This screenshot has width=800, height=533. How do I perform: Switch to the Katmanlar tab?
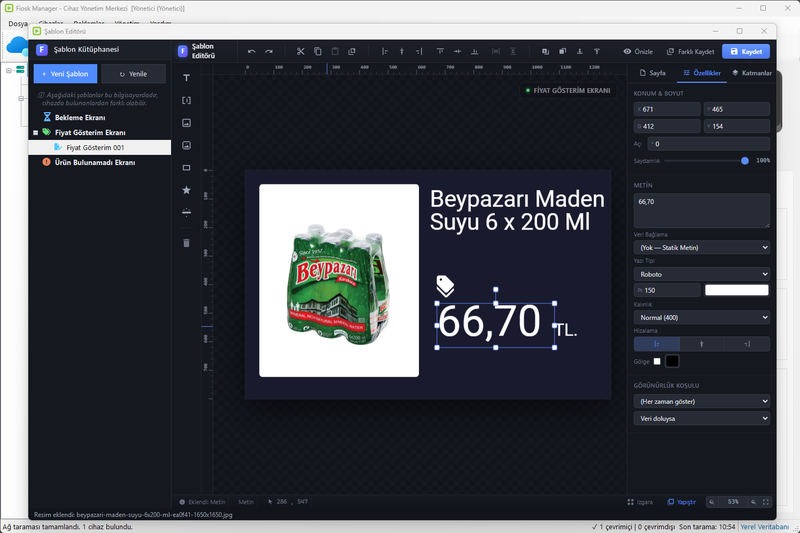[x=752, y=73]
